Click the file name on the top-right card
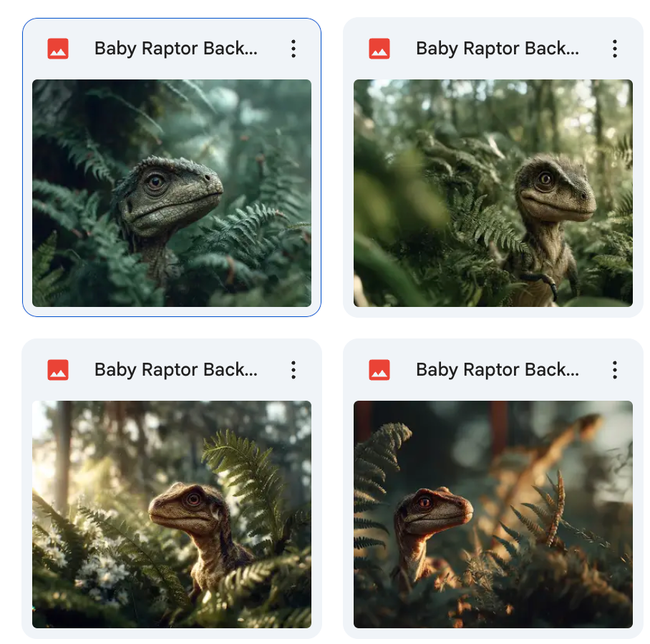 click(498, 49)
